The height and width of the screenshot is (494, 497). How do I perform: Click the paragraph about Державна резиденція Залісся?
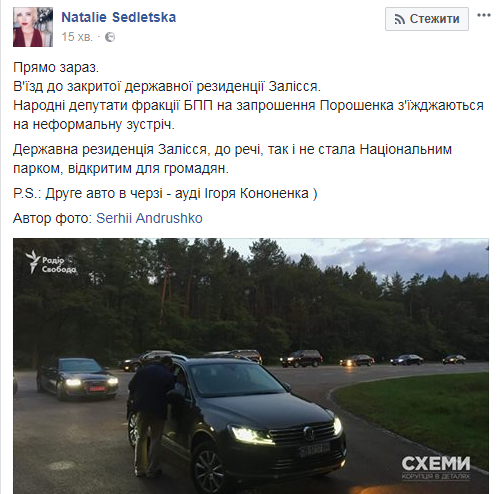click(x=232, y=159)
